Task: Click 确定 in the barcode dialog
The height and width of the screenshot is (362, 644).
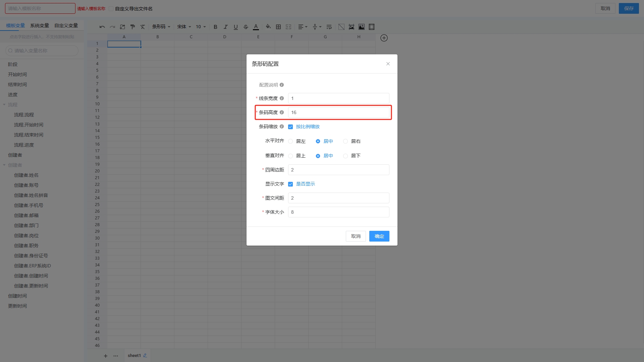Action: click(x=379, y=236)
